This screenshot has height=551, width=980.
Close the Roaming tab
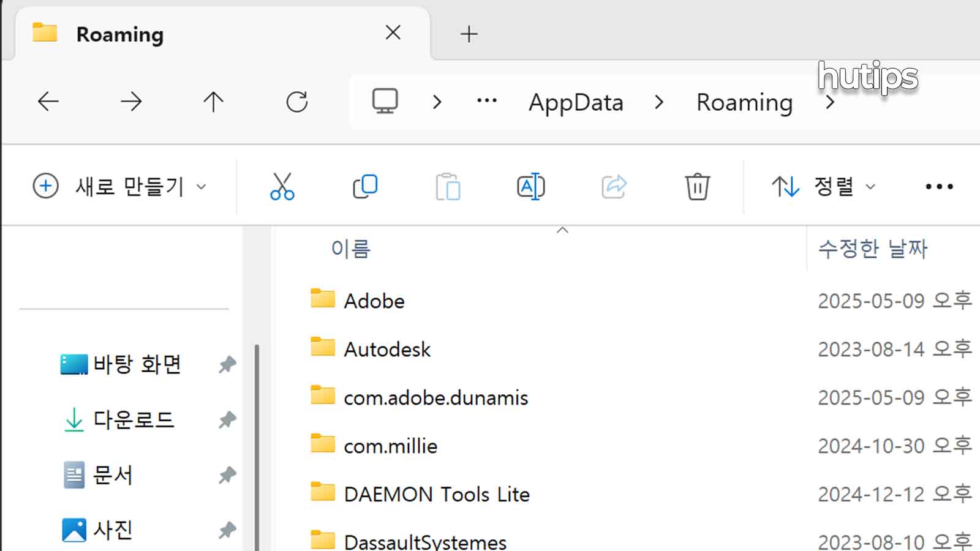(393, 32)
